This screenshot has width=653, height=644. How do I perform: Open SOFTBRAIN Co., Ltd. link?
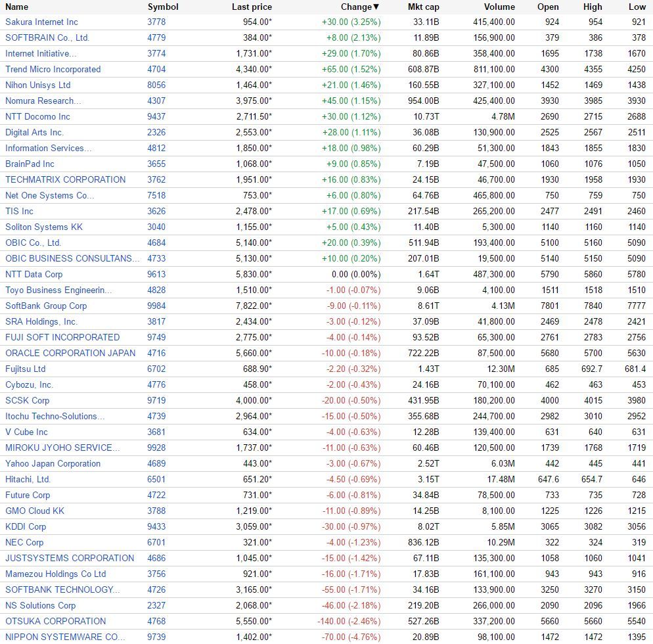(x=47, y=38)
